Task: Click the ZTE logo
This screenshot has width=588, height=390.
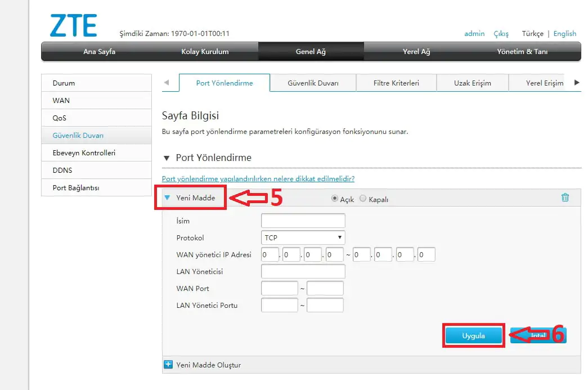Action: [x=73, y=25]
